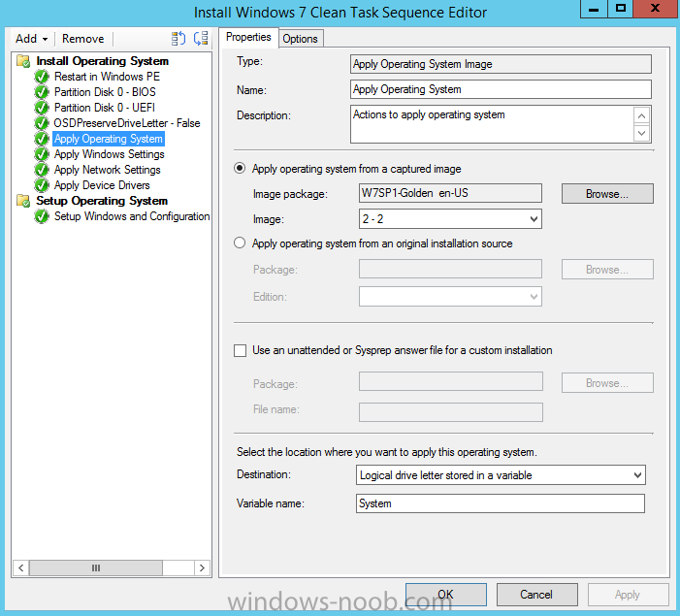Select the OSDPreserveDriveLetter - False step

127,123
